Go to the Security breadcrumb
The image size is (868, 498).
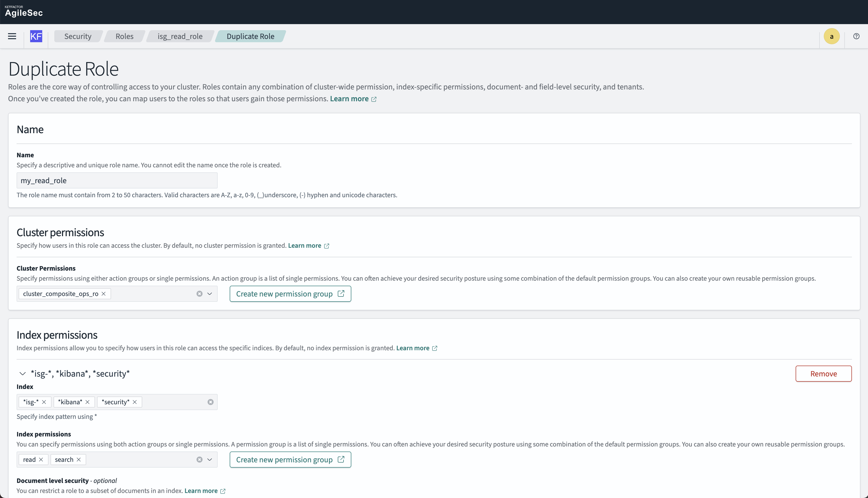[x=78, y=36]
